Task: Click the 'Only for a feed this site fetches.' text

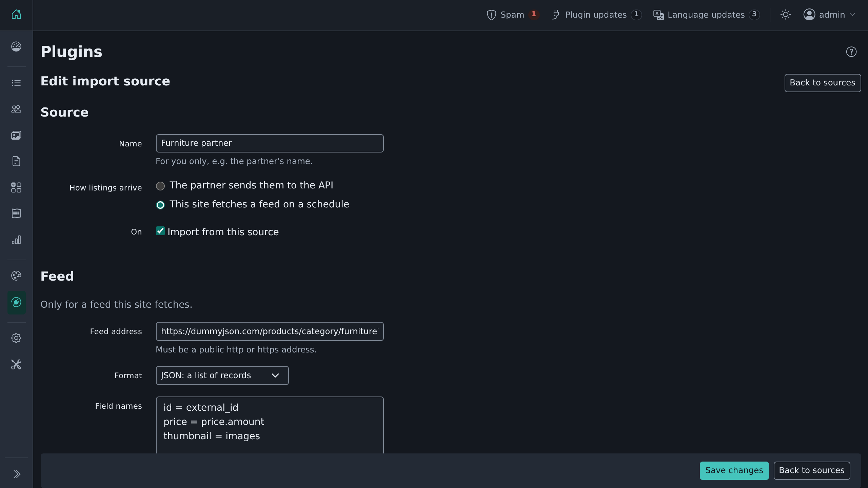Action: tap(116, 304)
